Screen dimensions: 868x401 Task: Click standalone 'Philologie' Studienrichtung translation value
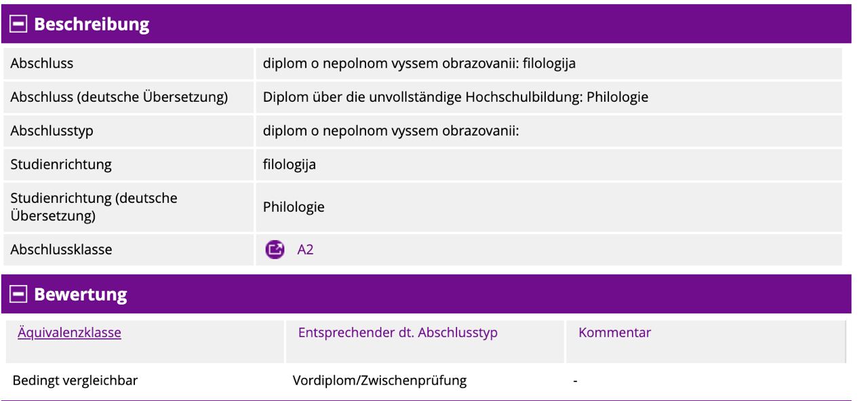[294, 207]
